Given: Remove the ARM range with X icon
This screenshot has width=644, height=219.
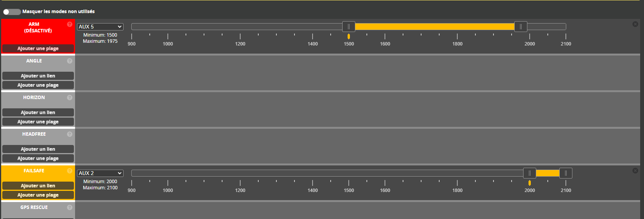Looking at the screenshot, I should (x=635, y=24).
